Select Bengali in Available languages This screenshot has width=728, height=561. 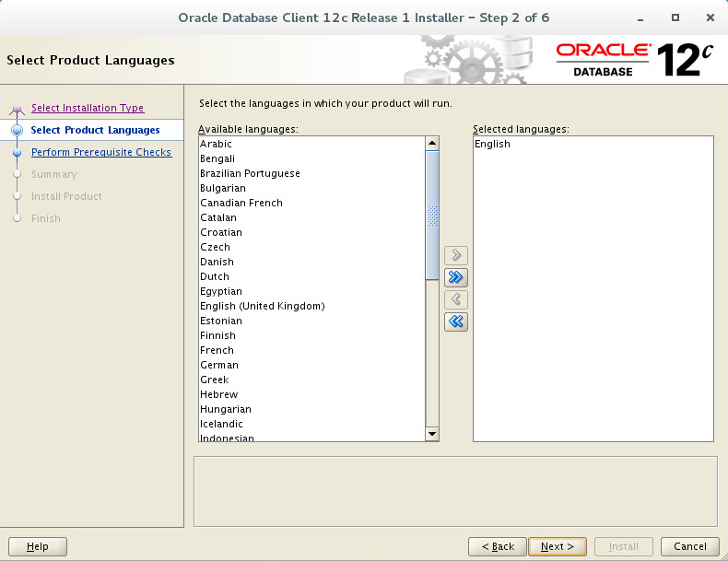click(311, 158)
